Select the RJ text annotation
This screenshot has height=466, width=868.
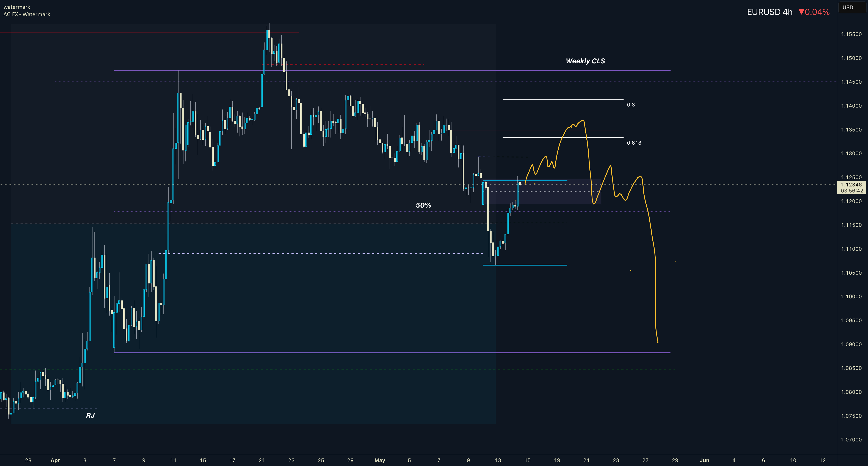90,415
